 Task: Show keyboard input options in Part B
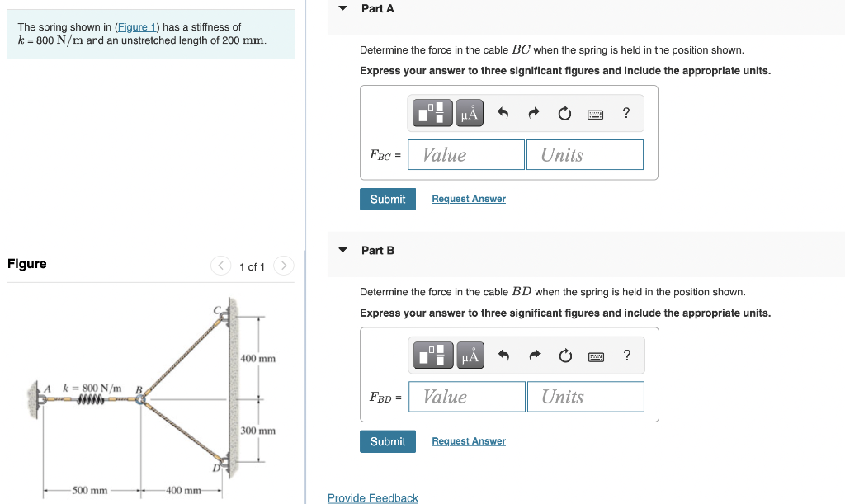[x=597, y=356]
